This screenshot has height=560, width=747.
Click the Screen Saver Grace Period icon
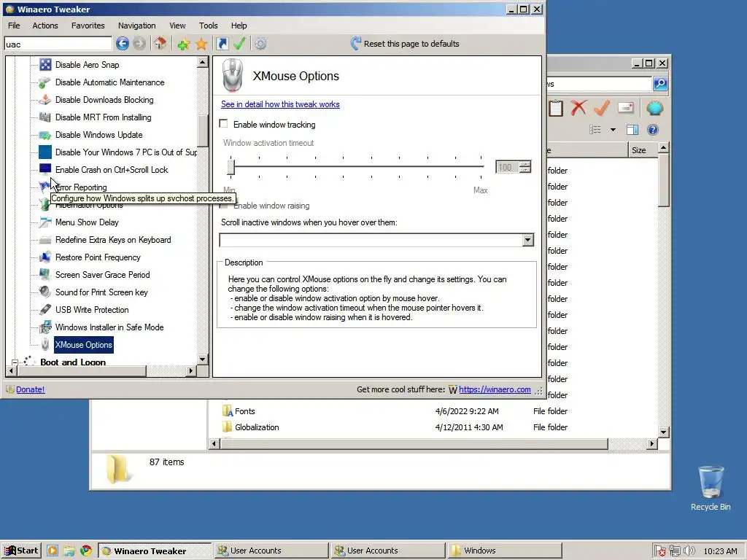[45, 275]
